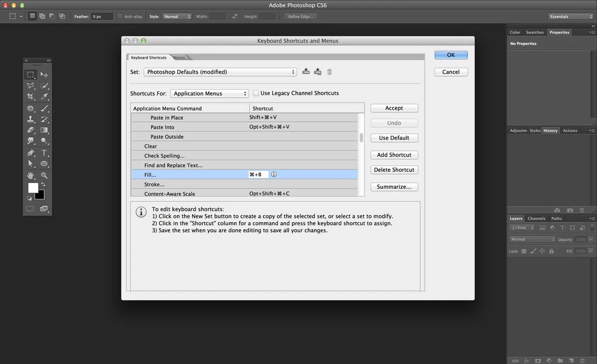This screenshot has height=364, width=597.
Task: Reset default foreground and background colors
Action: tap(30, 198)
